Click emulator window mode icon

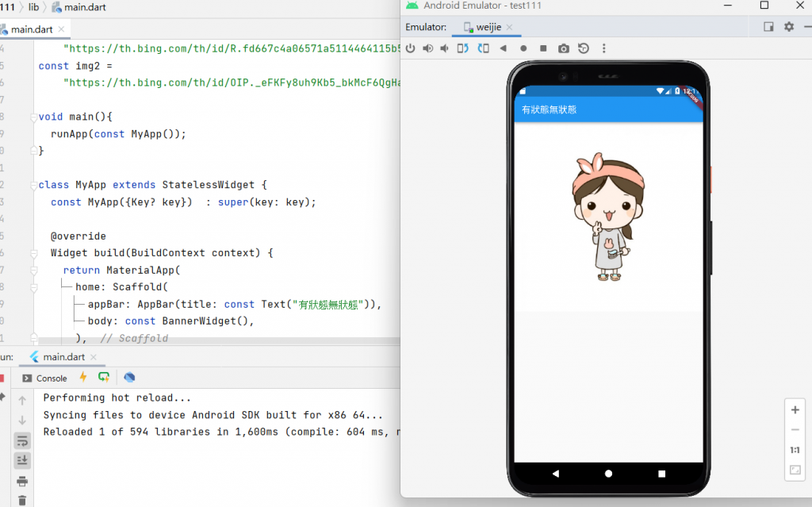coord(768,26)
